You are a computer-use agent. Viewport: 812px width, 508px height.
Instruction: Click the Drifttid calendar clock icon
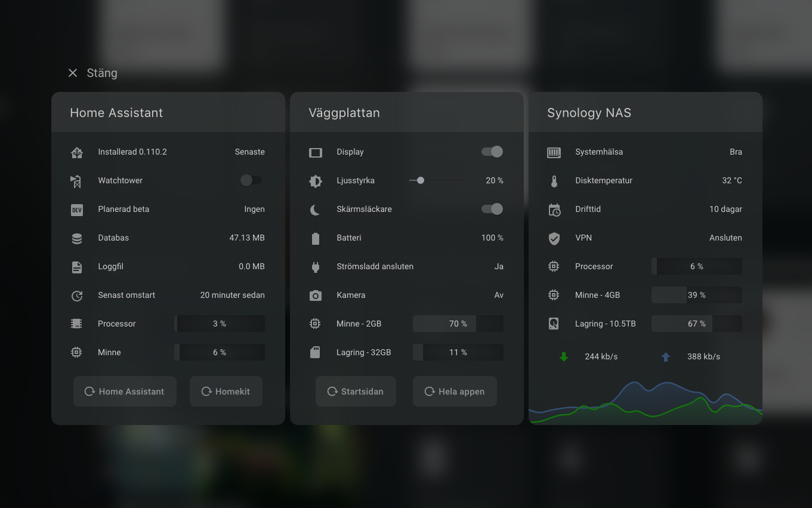pos(554,210)
